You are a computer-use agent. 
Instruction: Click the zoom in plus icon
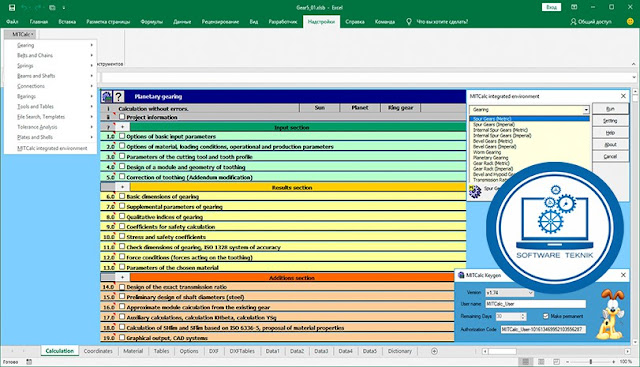click(x=613, y=362)
